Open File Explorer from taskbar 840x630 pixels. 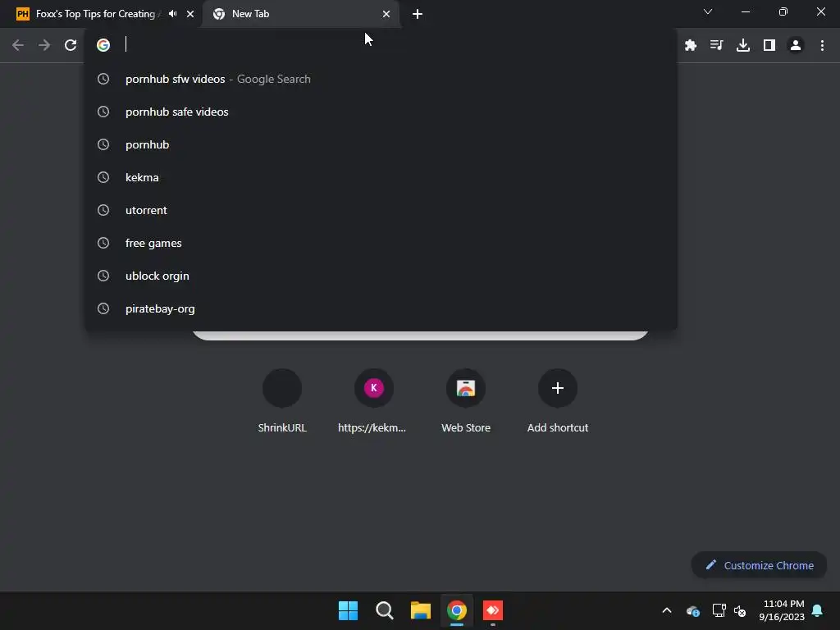[x=421, y=610]
